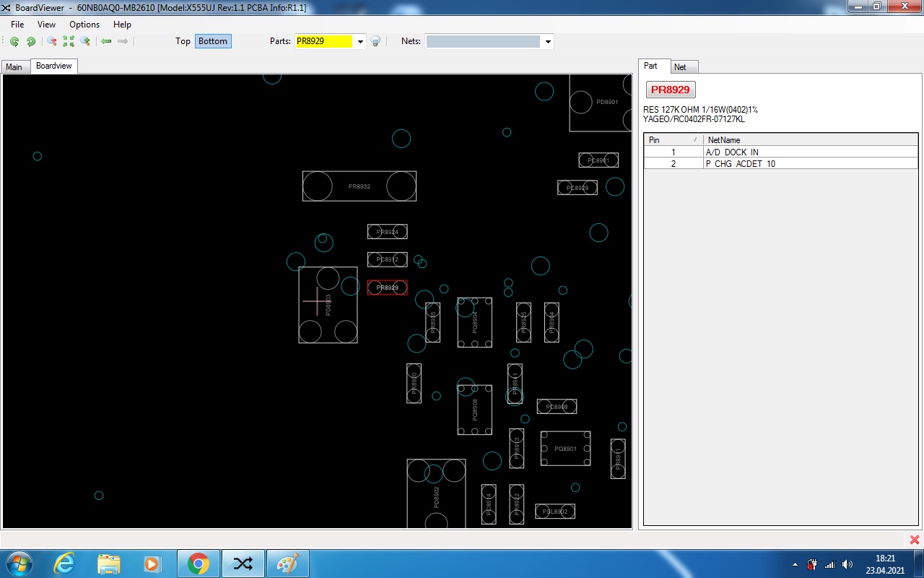924x578 pixels.
Task: Select component PSL8902 on the board
Action: pos(555,512)
